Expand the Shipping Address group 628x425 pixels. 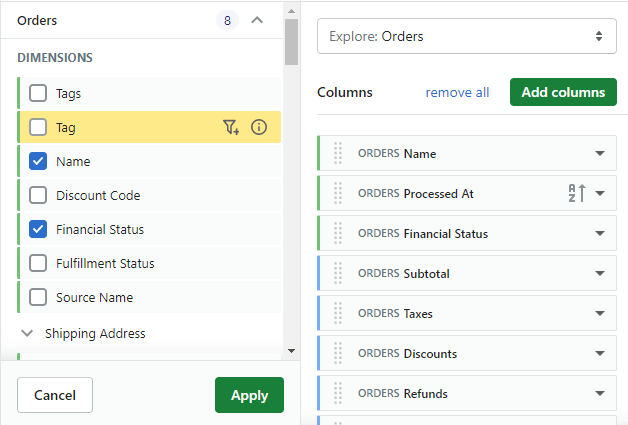(x=27, y=333)
